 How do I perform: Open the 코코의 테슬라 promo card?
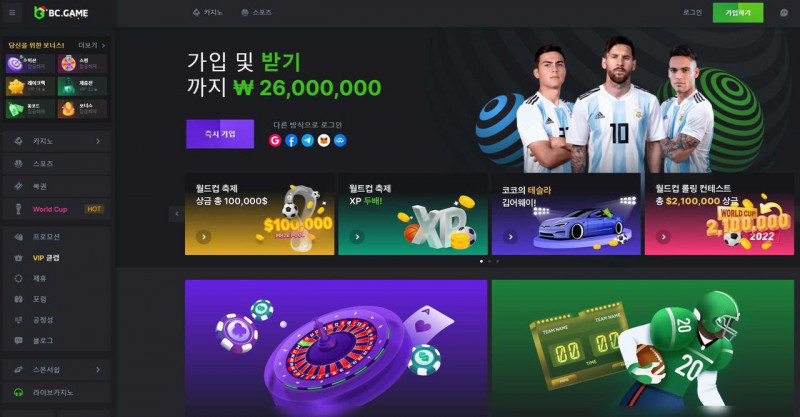[x=566, y=214]
